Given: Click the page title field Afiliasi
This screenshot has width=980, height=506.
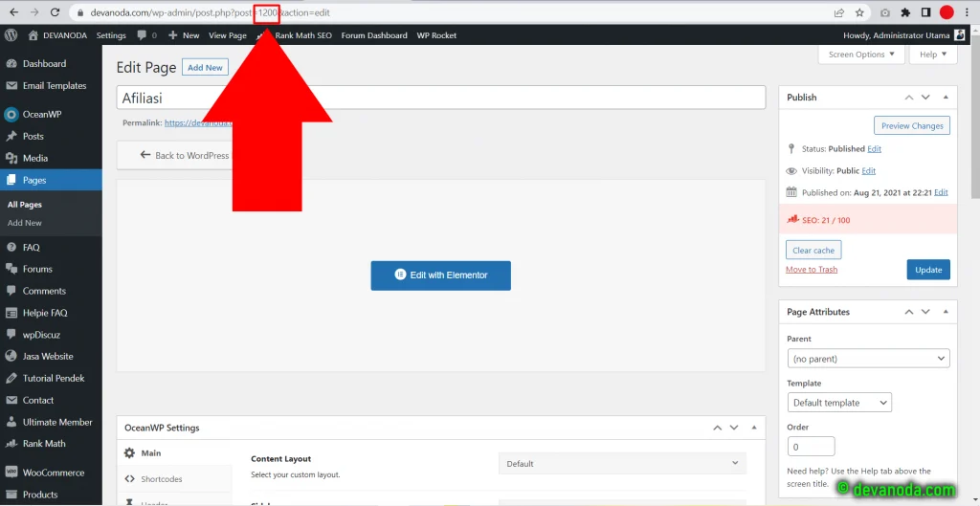Looking at the screenshot, I should (440, 98).
